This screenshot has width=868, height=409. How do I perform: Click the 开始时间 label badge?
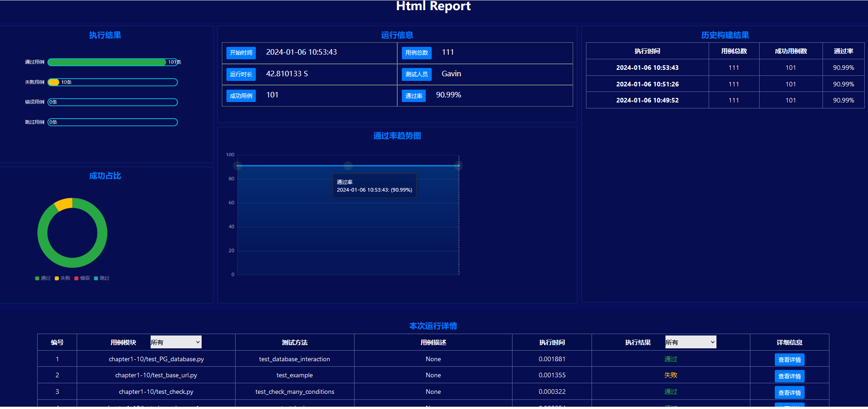tap(241, 53)
